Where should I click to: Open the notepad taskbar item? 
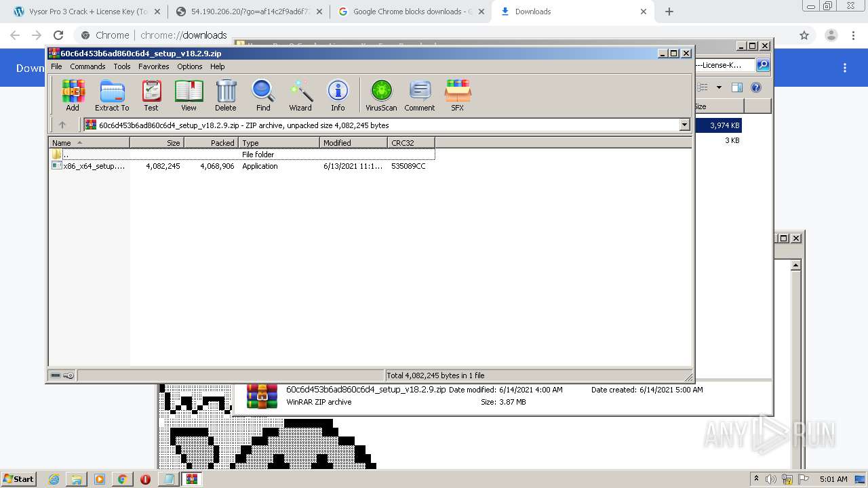pyautogui.click(x=168, y=479)
